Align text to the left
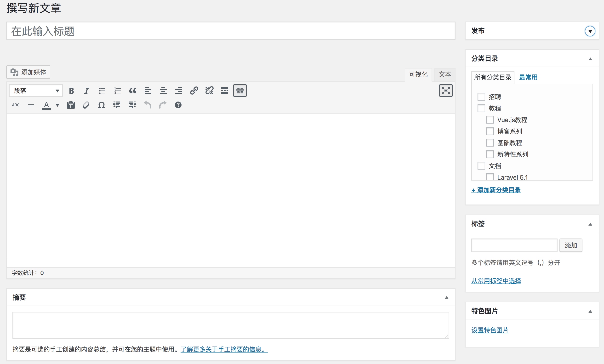 point(148,91)
